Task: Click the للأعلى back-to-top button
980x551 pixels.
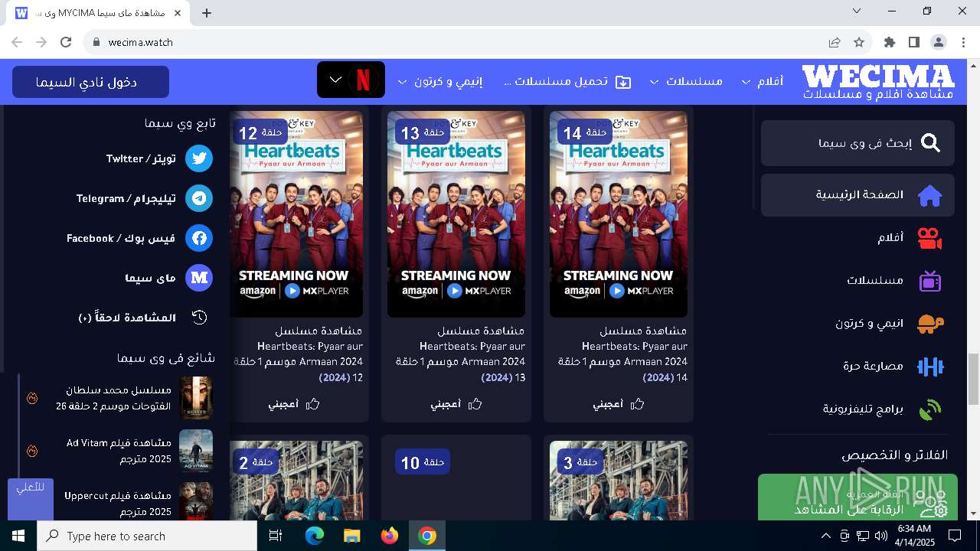Action: (x=31, y=499)
